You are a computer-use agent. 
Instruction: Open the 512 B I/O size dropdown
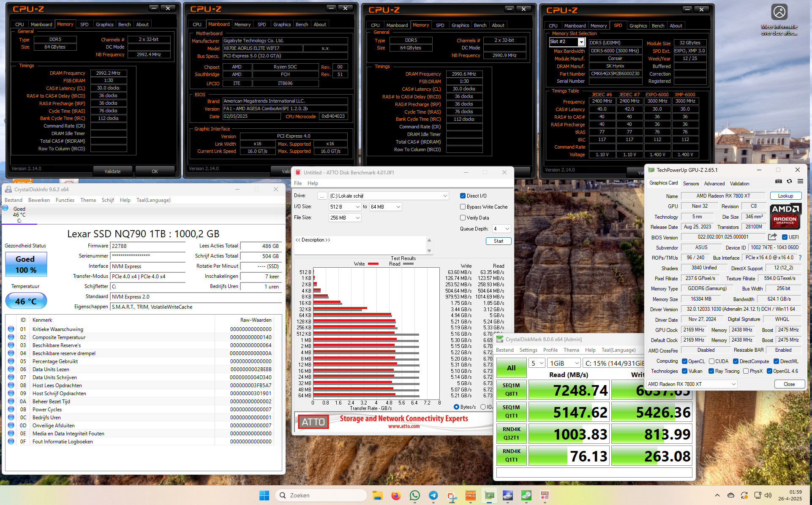pyautogui.click(x=345, y=206)
